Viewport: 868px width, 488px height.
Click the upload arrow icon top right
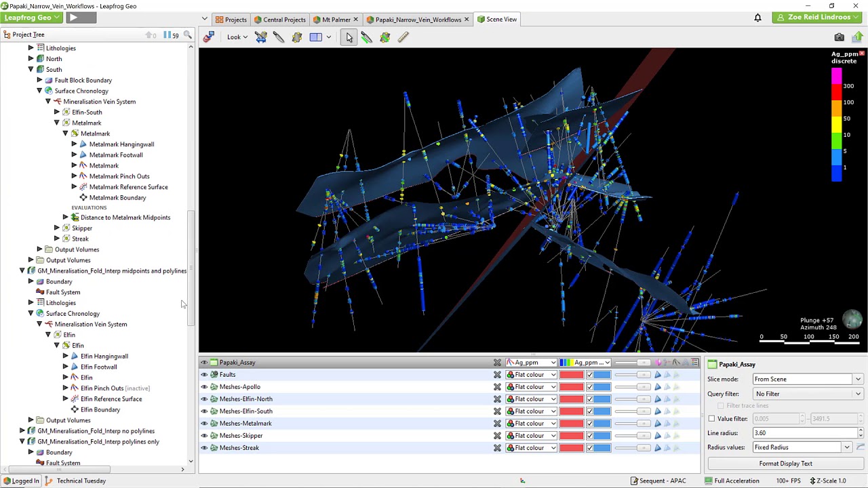[858, 37]
